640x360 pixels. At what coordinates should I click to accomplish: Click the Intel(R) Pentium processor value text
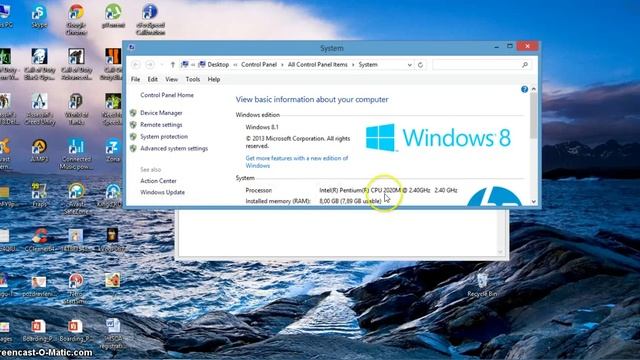(x=388, y=190)
